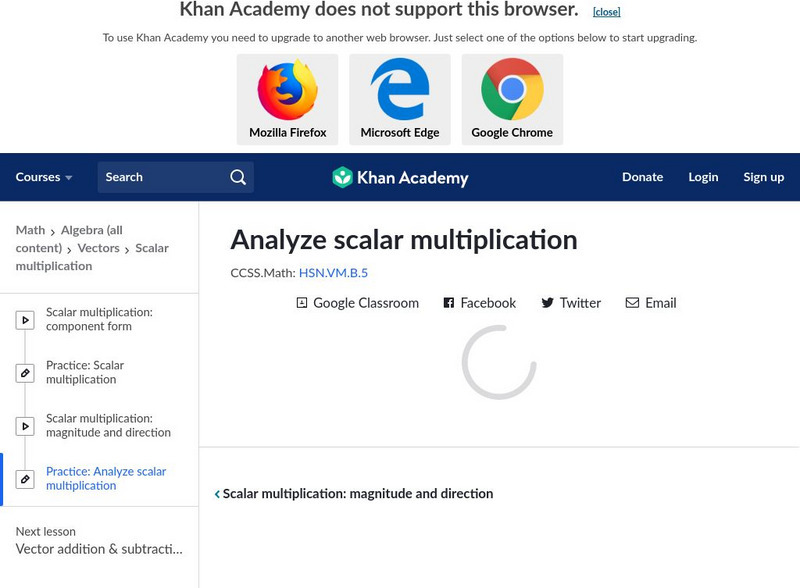Open the Courses dropdown menu

click(44, 177)
